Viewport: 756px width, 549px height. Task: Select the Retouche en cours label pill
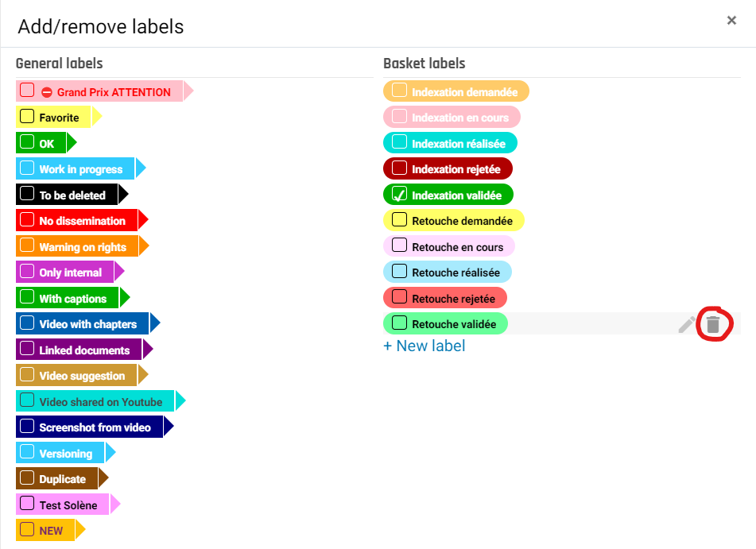457,246
